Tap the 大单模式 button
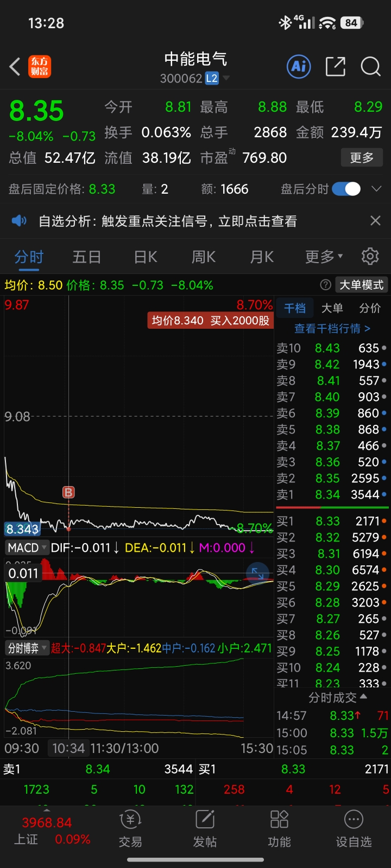Image resolution: width=391 pixels, height=868 pixels. click(x=361, y=285)
